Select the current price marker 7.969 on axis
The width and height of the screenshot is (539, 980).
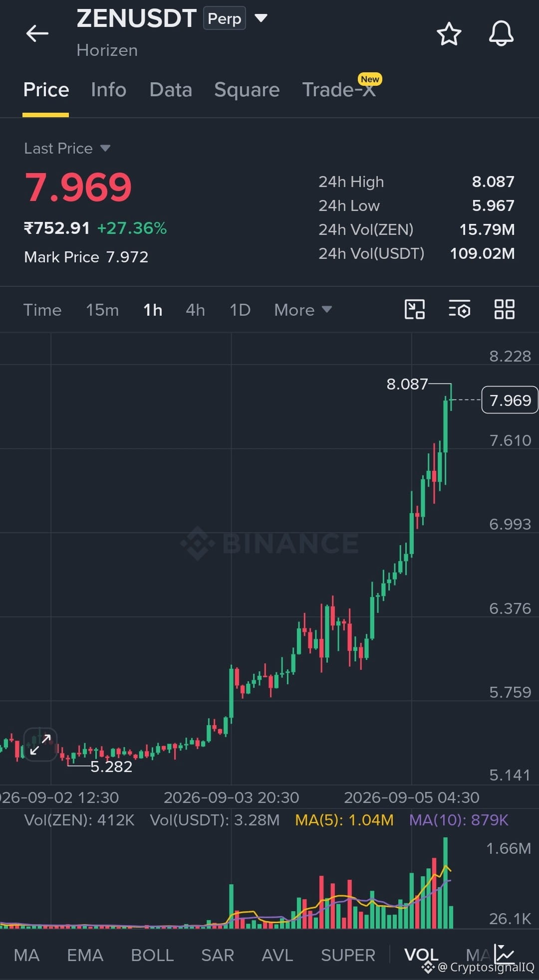510,400
